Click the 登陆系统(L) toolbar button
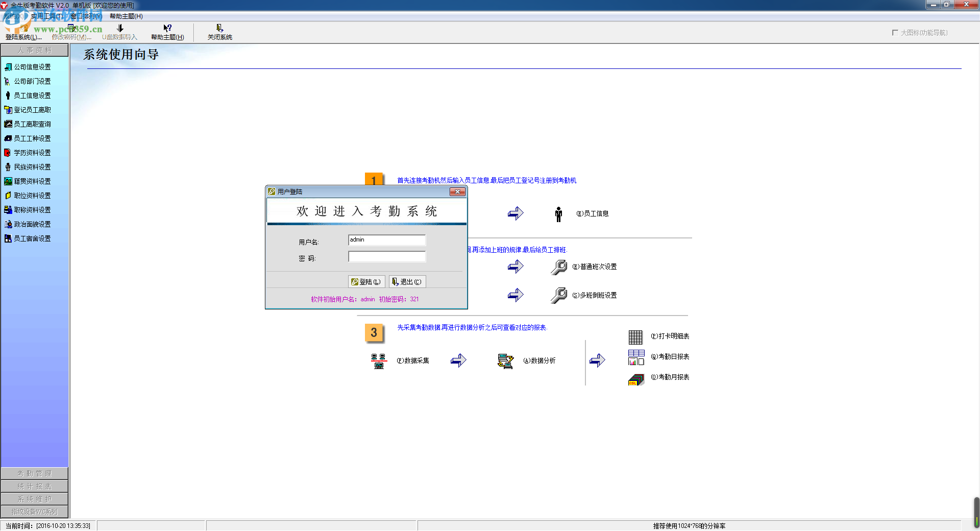 (x=23, y=32)
